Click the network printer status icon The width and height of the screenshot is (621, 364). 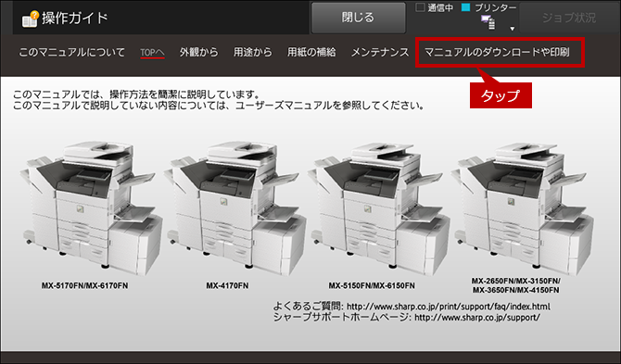point(488,22)
